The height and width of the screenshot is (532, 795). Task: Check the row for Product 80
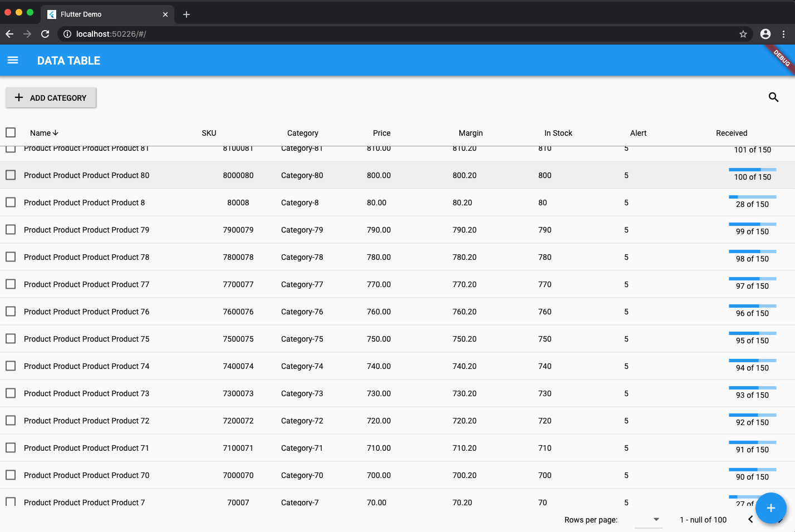[x=11, y=175]
